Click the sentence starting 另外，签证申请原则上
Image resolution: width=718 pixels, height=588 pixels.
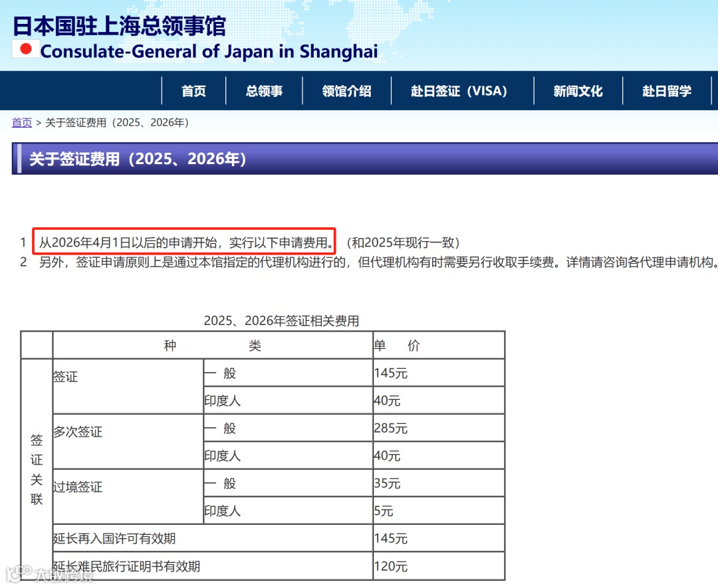tap(378, 262)
